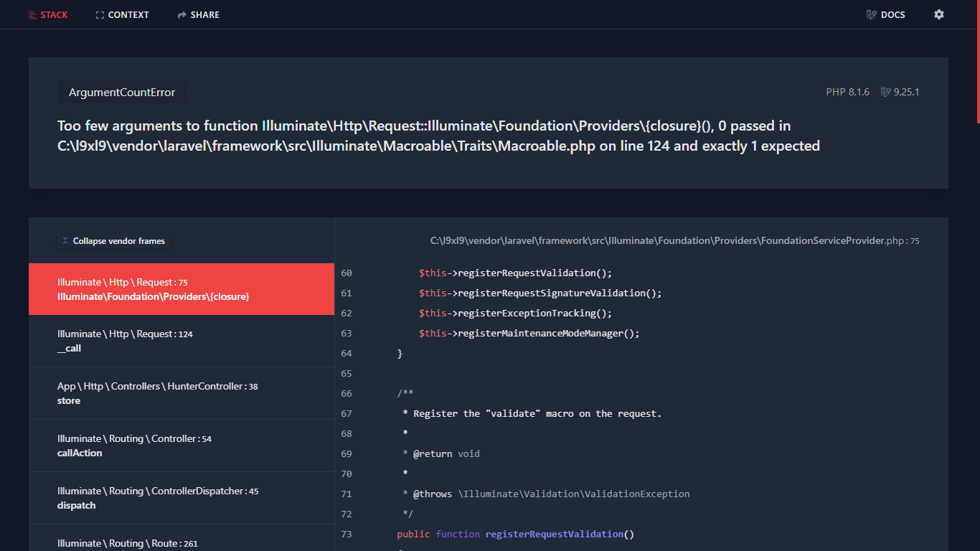Select the highlighted Request:75 closure frame
Screen dimensions: 980x551
pyautogui.click(x=182, y=289)
